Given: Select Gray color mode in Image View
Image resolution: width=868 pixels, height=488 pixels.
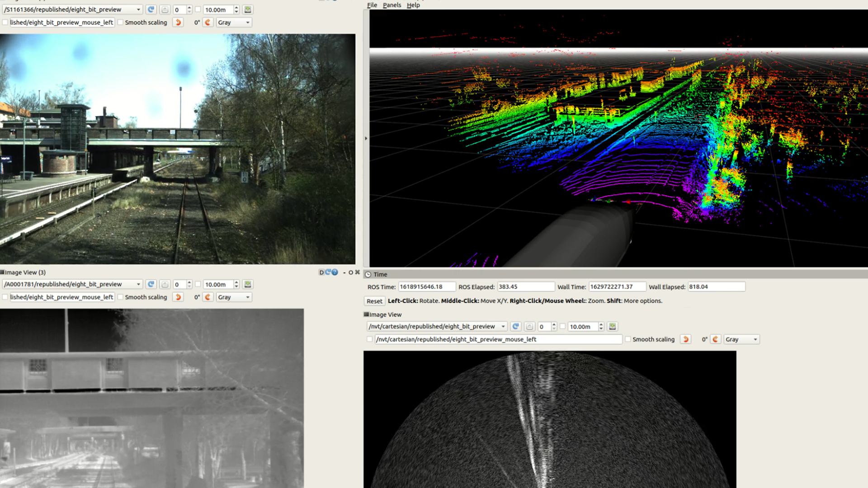Looking at the screenshot, I should pos(740,339).
